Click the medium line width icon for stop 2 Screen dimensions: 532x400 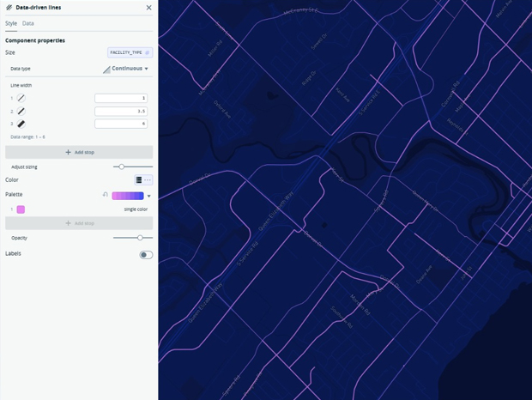(21, 111)
